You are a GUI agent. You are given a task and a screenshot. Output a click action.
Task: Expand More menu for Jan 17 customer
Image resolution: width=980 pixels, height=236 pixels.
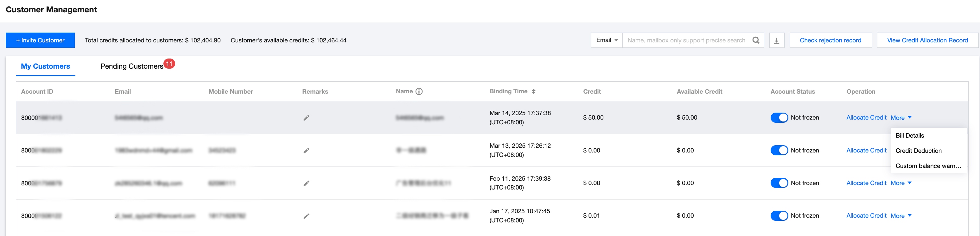click(901, 216)
